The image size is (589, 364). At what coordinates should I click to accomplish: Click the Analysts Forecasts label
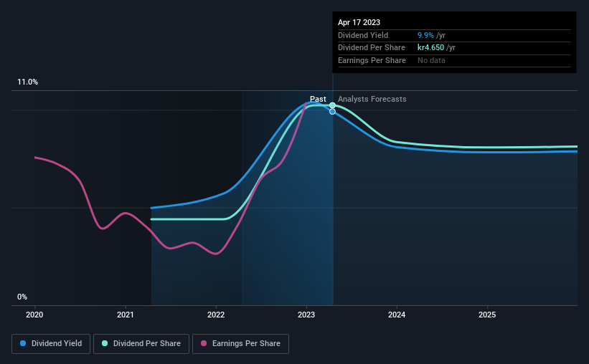pyautogui.click(x=372, y=99)
